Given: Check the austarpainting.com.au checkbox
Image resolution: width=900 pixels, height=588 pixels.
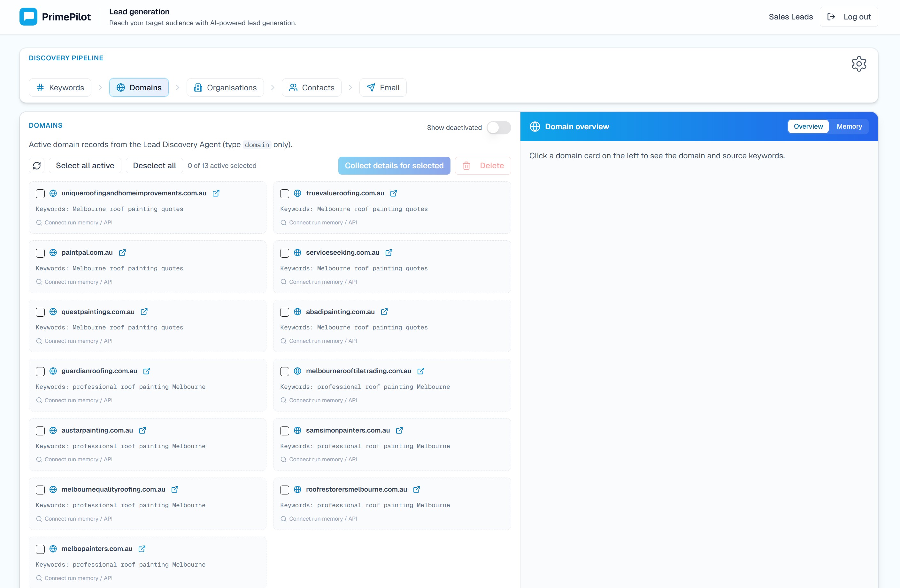Looking at the screenshot, I should 40,431.
